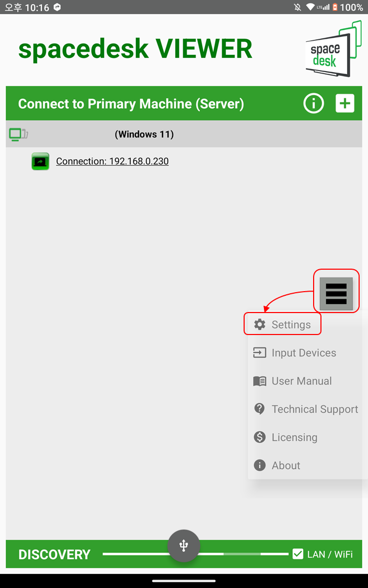Select the (Windows 11) server row
This screenshot has width=368, height=588.
184,134
